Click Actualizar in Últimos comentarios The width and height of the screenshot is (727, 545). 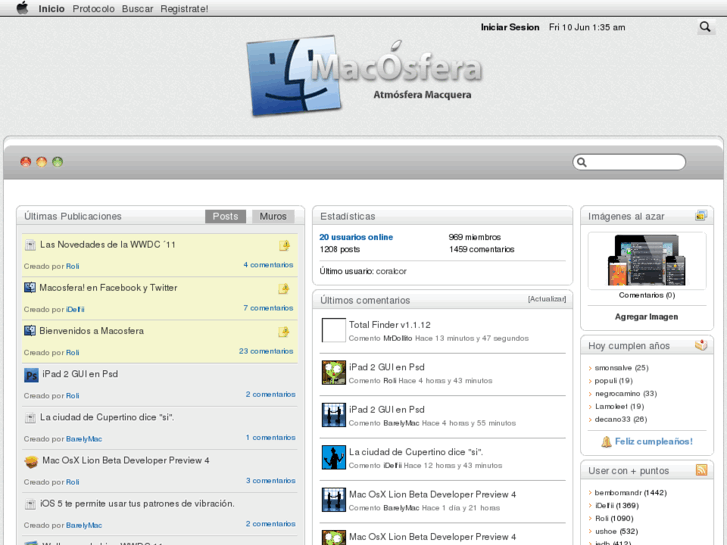click(547, 299)
